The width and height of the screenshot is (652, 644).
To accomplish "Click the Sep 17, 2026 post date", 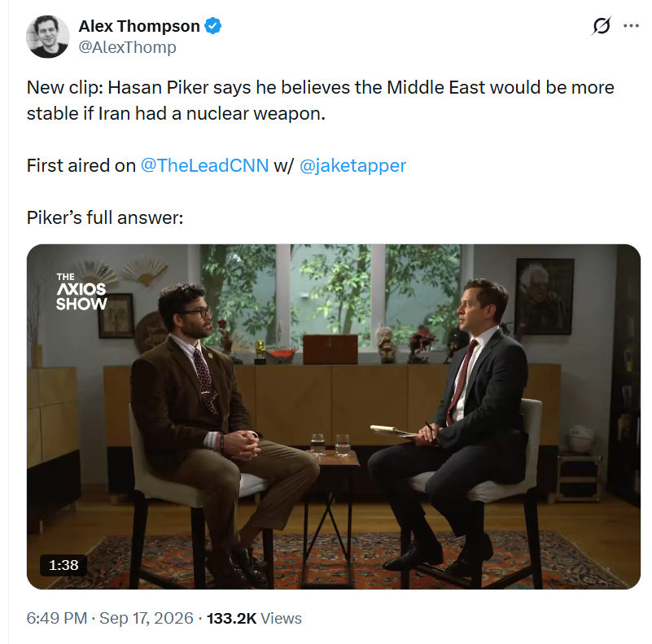I will pyautogui.click(x=147, y=618).
